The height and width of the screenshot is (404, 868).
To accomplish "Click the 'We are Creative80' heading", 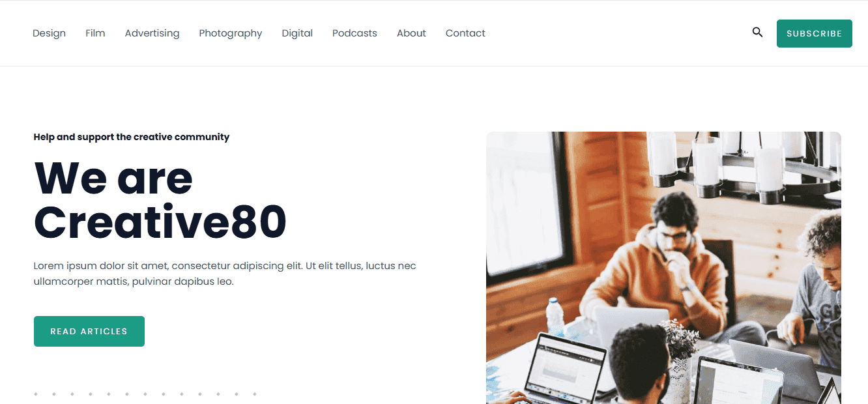I will point(160,199).
